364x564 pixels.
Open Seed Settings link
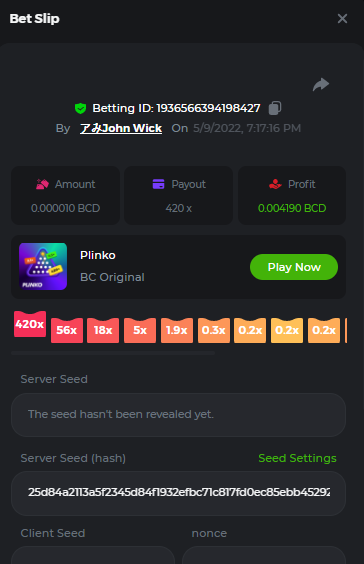point(297,458)
